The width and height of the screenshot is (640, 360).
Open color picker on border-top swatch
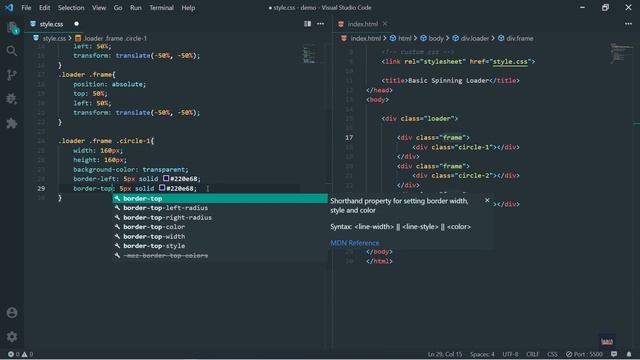click(x=162, y=188)
